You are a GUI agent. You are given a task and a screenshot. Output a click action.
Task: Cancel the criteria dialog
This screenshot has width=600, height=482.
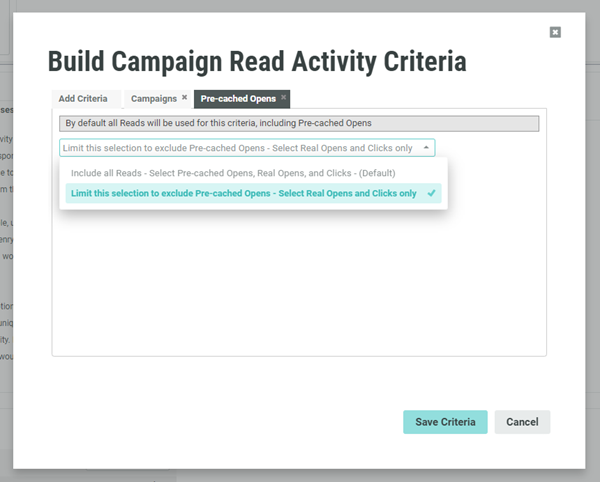[x=522, y=422]
